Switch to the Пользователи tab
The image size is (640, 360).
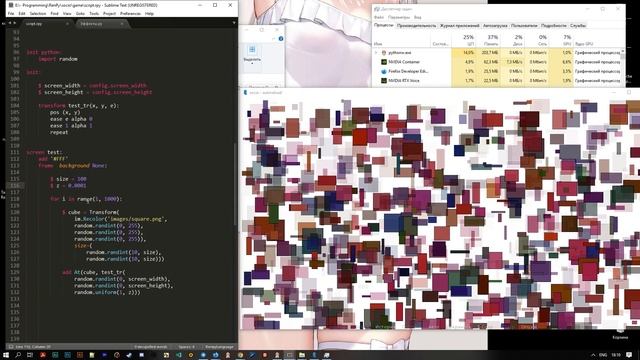point(524,25)
